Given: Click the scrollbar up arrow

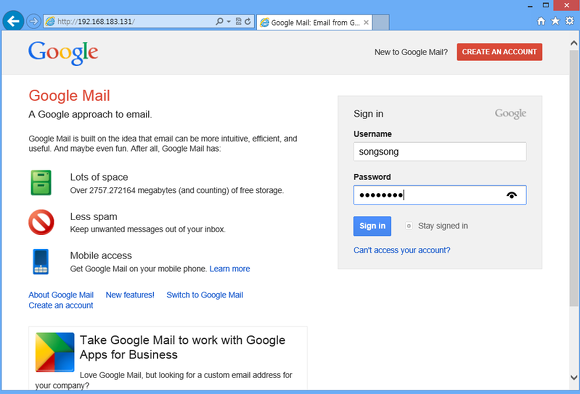Looking at the screenshot, I should tap(574, 43).
